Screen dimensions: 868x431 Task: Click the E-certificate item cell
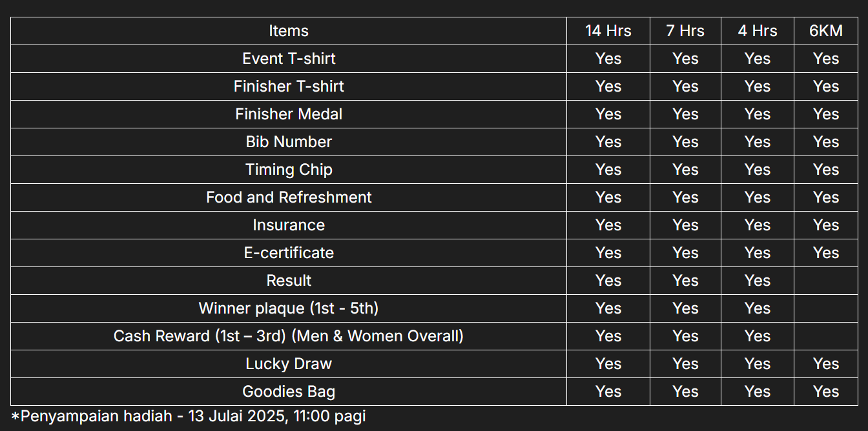click(x=289, y=253)
